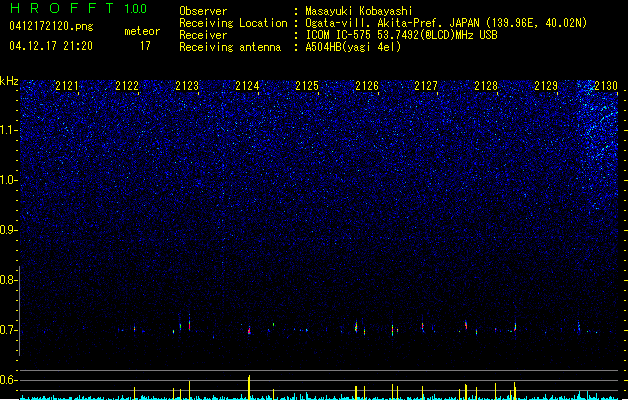This screenshot has height=400, width=629.
Task: Click the Receiver label
Action: coord(203,35)
